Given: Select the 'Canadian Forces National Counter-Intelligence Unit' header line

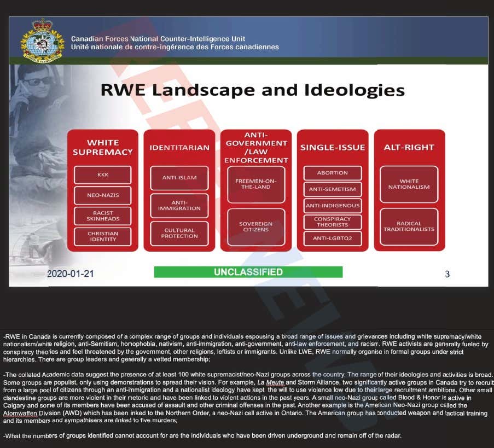Looking at the screenshot, I should pos(158,39).
